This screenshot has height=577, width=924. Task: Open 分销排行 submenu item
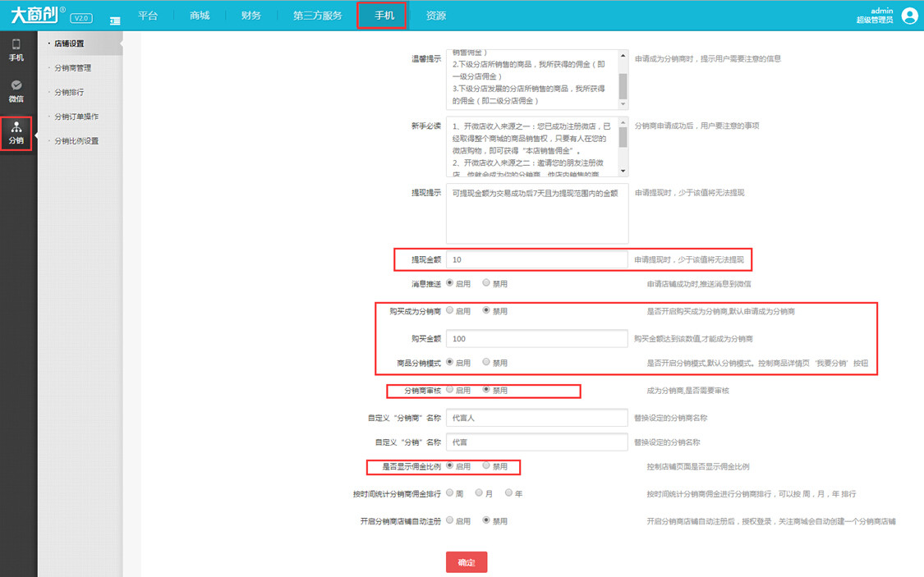pos(69,92)
